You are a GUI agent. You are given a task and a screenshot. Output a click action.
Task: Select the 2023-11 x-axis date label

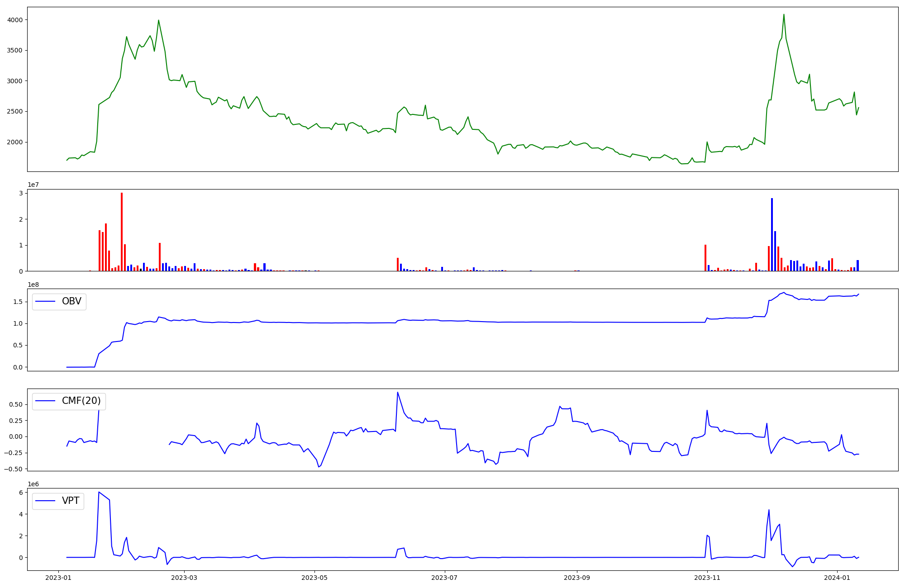[707, 578]
